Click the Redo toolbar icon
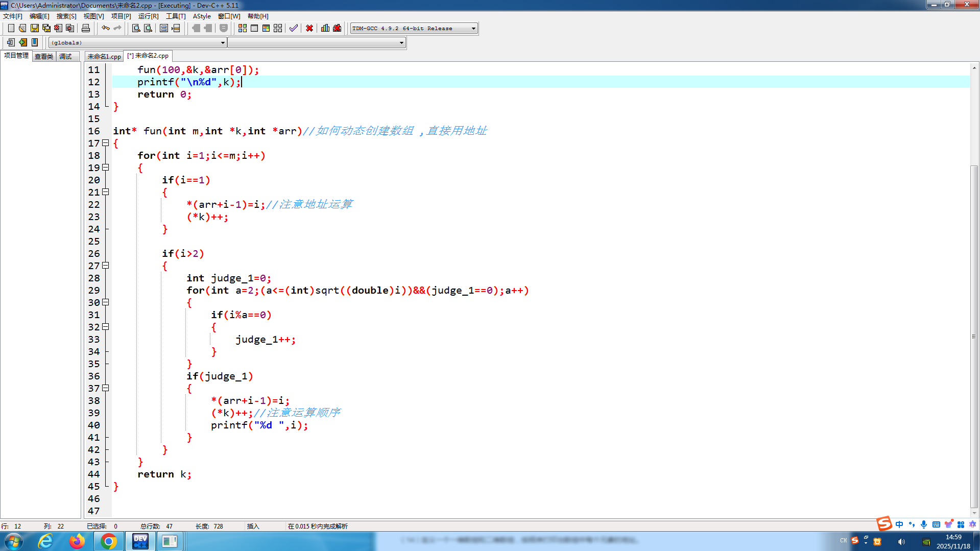Screen dimensions: 980x551 pos(117,28)
